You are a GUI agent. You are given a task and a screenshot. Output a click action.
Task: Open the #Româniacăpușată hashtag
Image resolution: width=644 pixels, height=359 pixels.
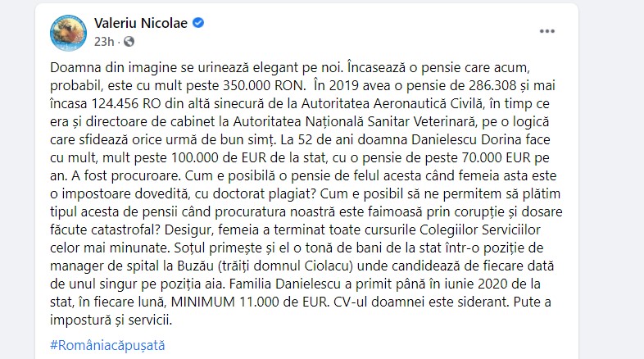107,345
